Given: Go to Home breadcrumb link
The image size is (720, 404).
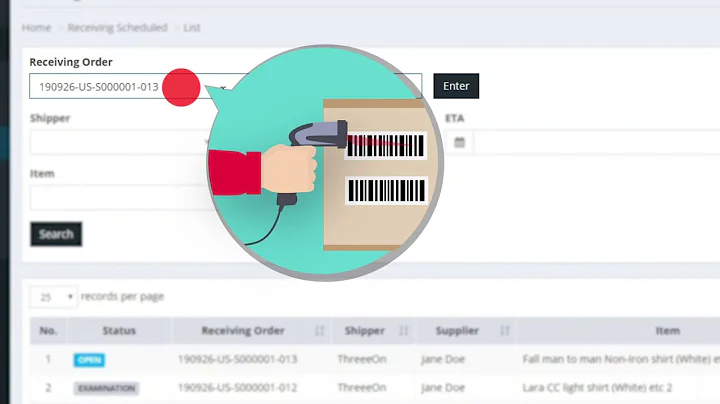Looking at the screenshot, I should tap(36, 28).
